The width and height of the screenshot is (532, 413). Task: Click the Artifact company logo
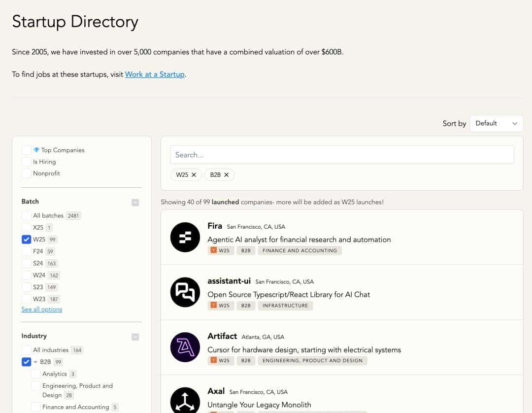tap(185, 347)
